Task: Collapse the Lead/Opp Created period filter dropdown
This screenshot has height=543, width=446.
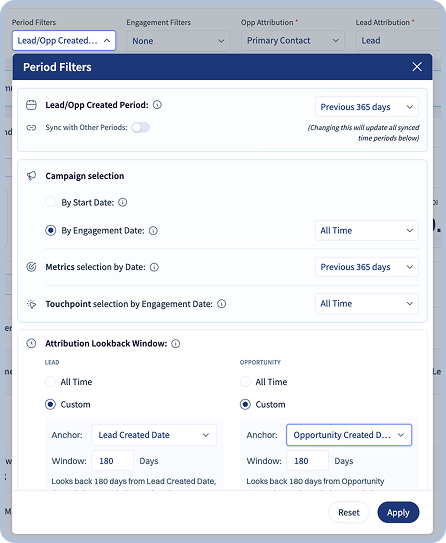Action: [x=64, y=41]
